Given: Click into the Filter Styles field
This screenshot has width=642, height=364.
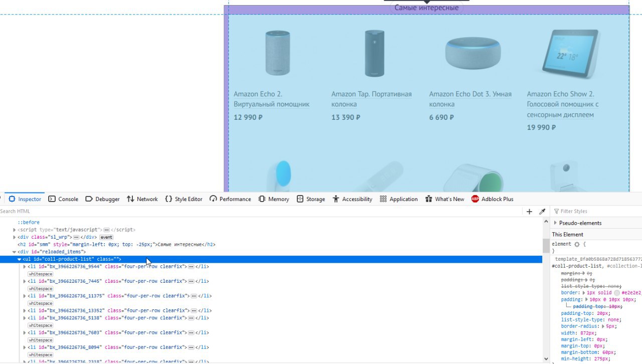Looking at the screenshot, I should pos(597,212).
